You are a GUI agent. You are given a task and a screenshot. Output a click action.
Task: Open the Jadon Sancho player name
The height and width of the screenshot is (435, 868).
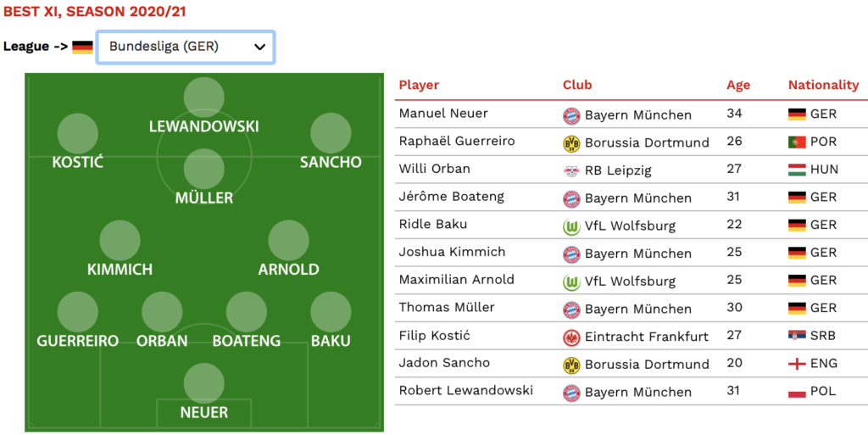click(x=444, y=363)
